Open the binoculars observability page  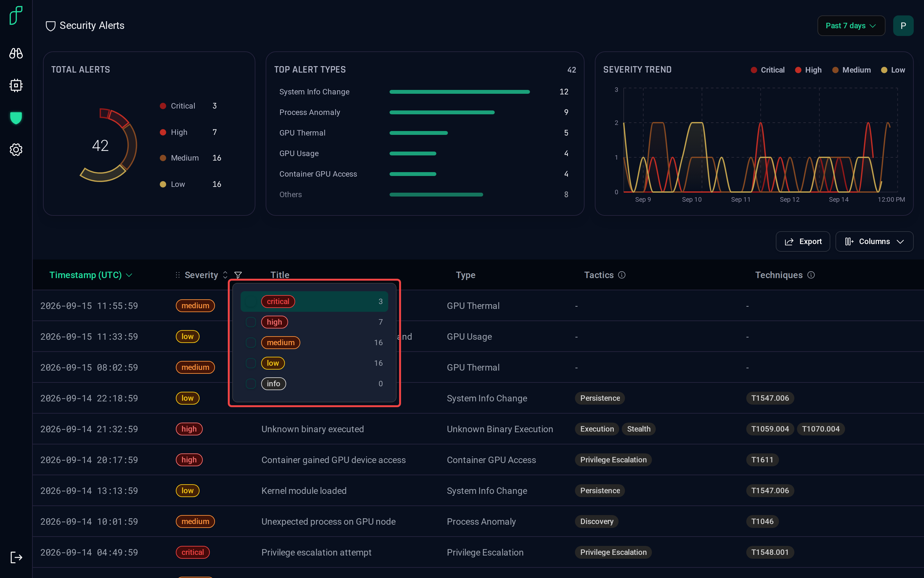16,53
